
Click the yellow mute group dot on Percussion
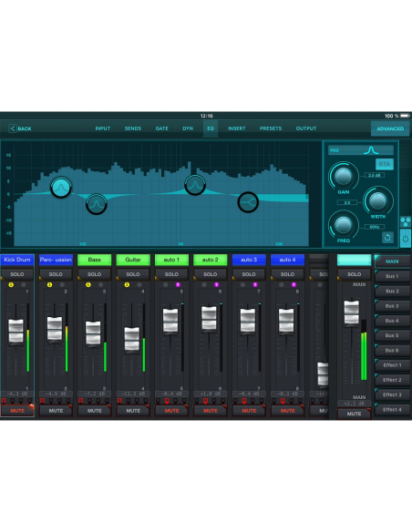pos(49,284)
